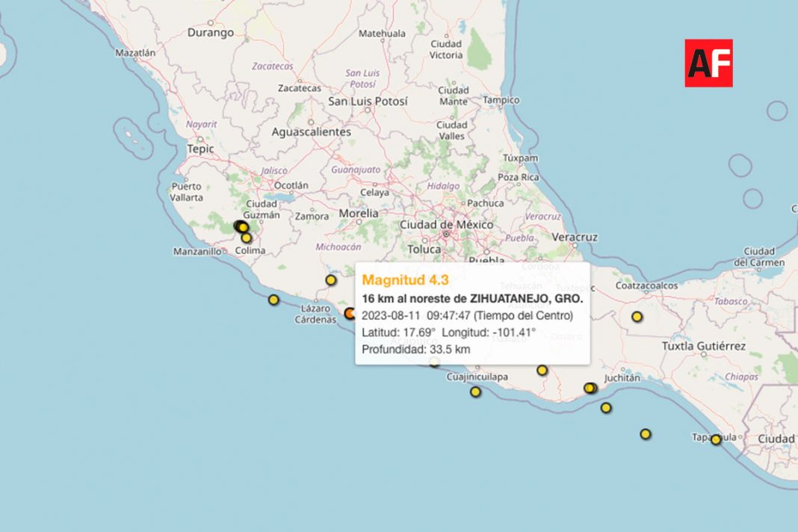
Task: Click the faded marker just above Cuajinicuilapa
Action: click(x=434, y=362)
